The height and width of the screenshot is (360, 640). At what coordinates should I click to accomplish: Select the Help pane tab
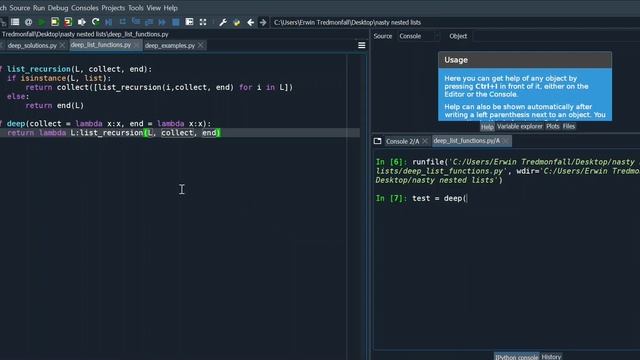coord(487,127)
